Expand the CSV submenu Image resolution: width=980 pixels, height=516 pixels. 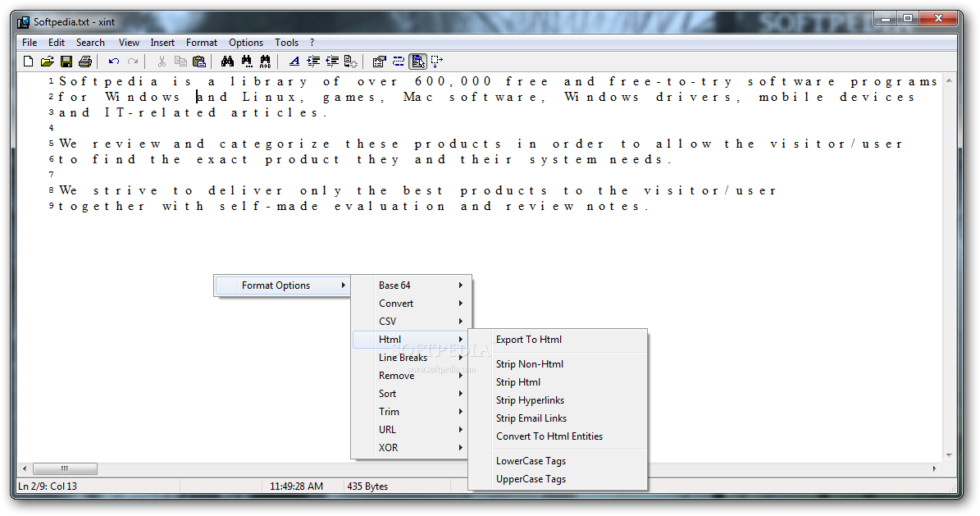409,322
